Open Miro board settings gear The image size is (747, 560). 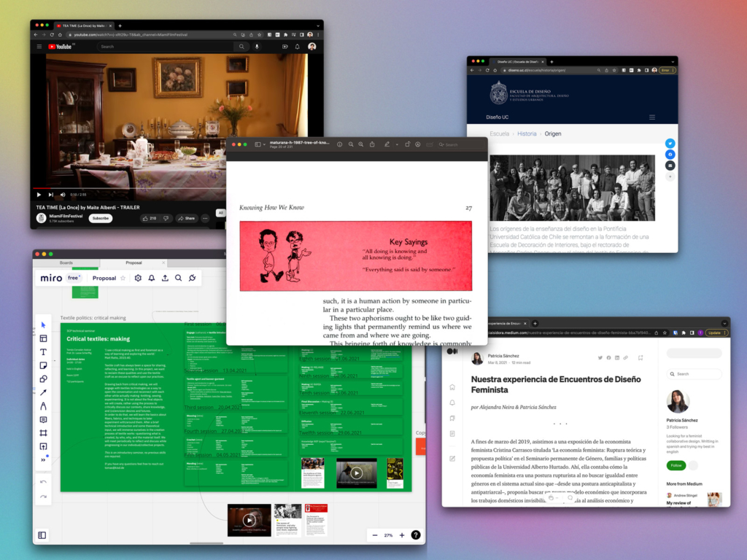point(138,278)
